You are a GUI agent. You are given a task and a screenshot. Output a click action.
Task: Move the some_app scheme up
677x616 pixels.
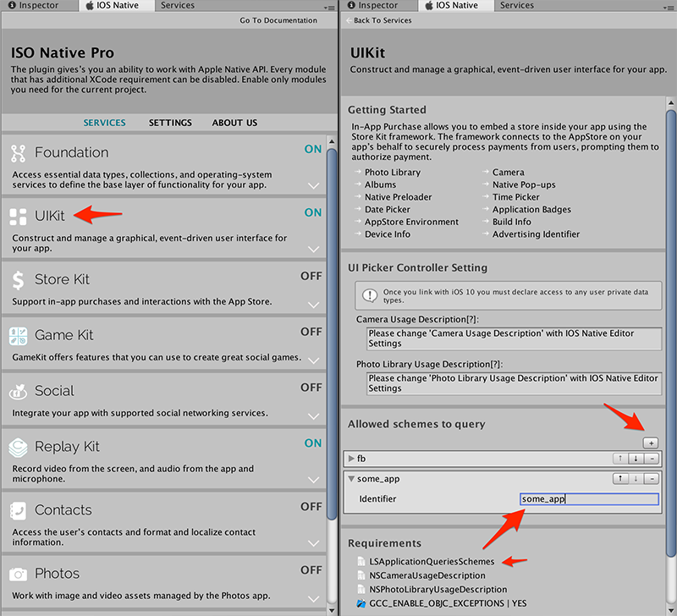pos(620,478)
